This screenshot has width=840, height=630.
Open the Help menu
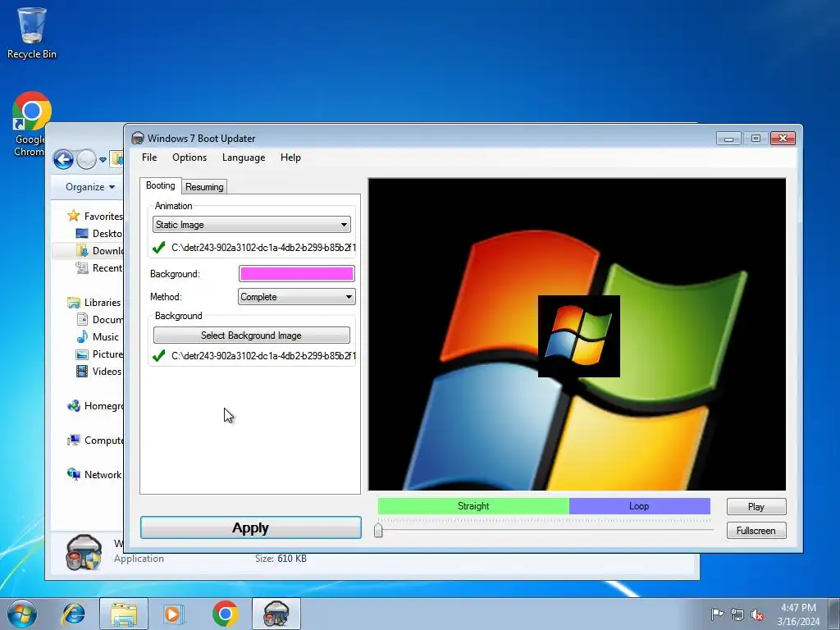[x=291, y=157]
